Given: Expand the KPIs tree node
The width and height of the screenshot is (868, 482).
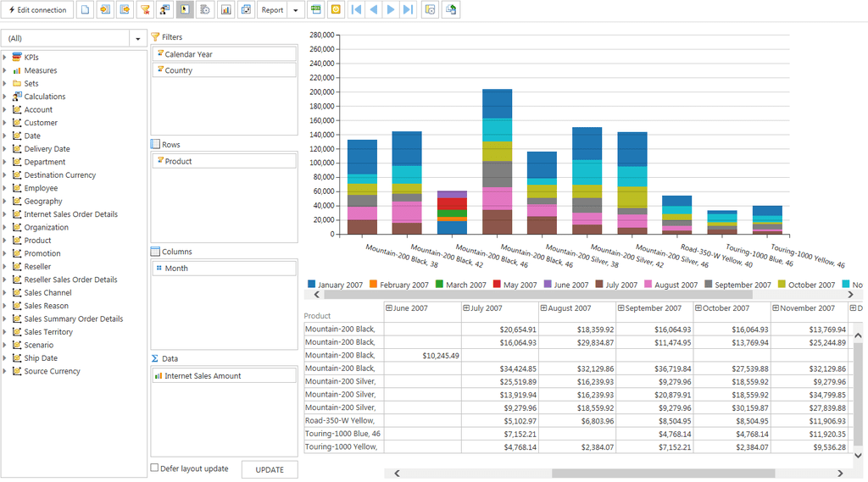Looking at the screenshot, I should point(4,57).
